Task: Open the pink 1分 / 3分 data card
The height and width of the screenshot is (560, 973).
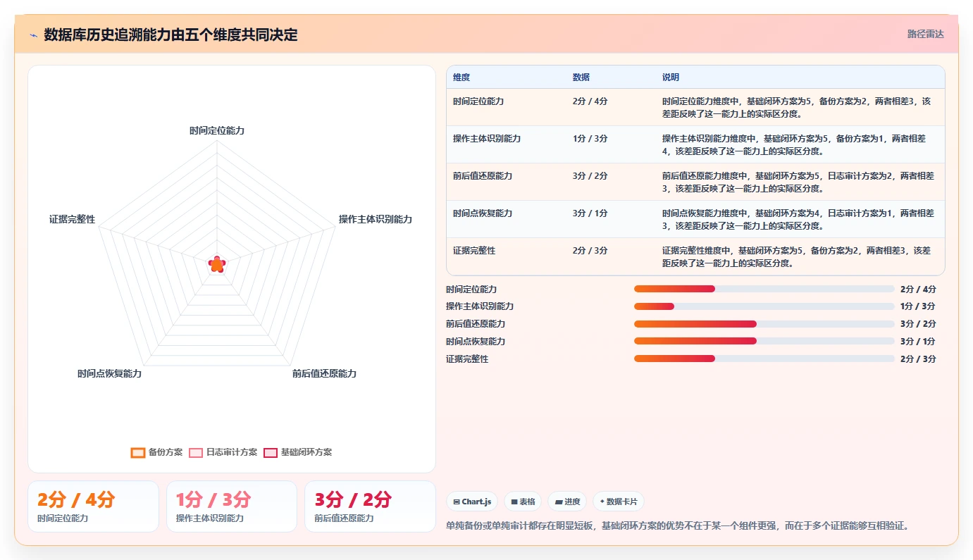Action: pyautogui.click(x=232, y=506)
